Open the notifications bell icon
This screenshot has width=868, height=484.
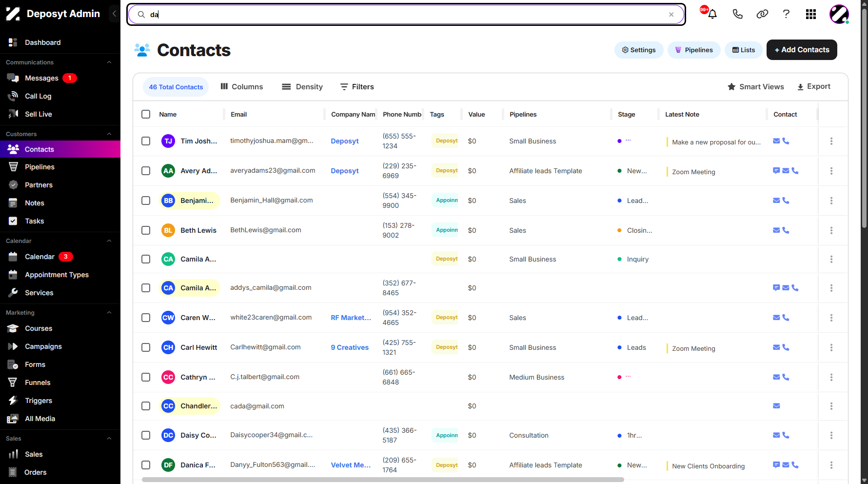click(712, 14)
